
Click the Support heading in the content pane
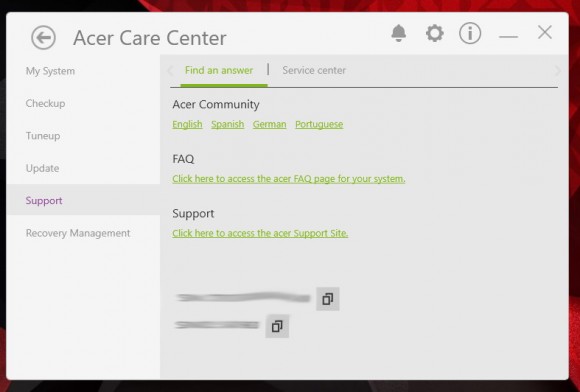pos(193,213)
